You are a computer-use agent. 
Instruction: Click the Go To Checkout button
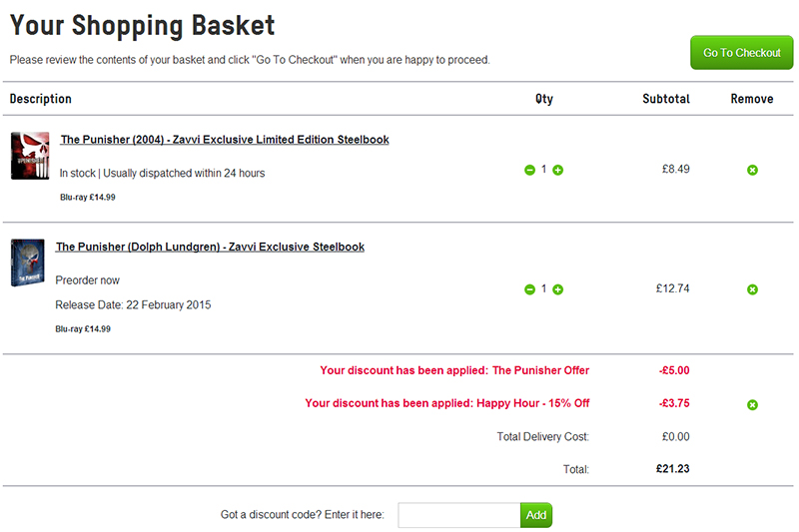click(x=741, y=53)
